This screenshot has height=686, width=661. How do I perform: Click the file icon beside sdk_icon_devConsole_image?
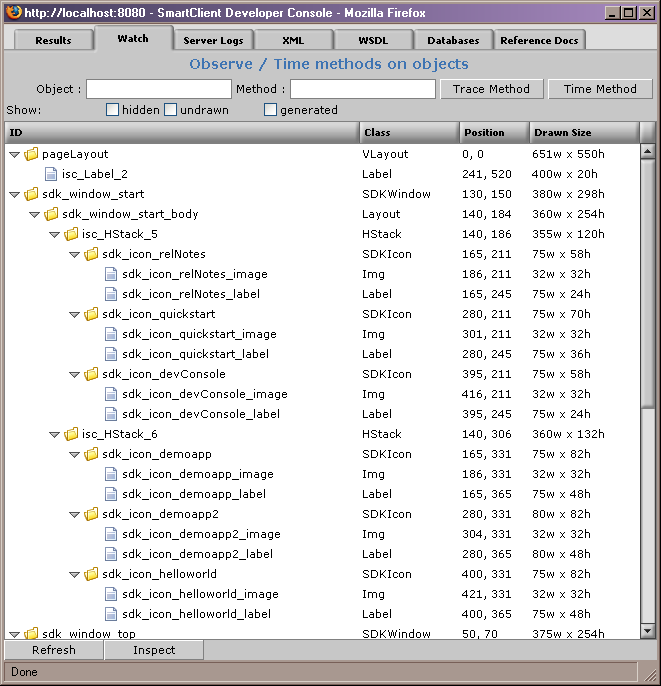tap(111, 394)
